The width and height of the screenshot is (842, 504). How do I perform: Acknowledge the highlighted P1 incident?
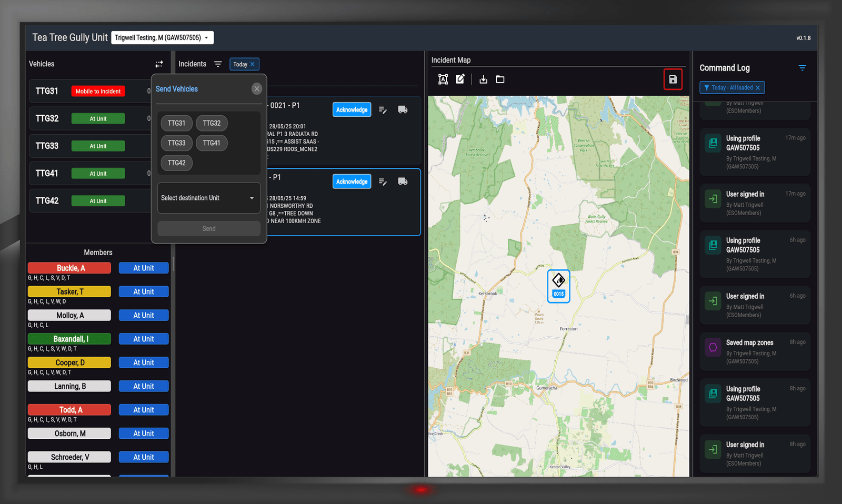tap(352, 181)
